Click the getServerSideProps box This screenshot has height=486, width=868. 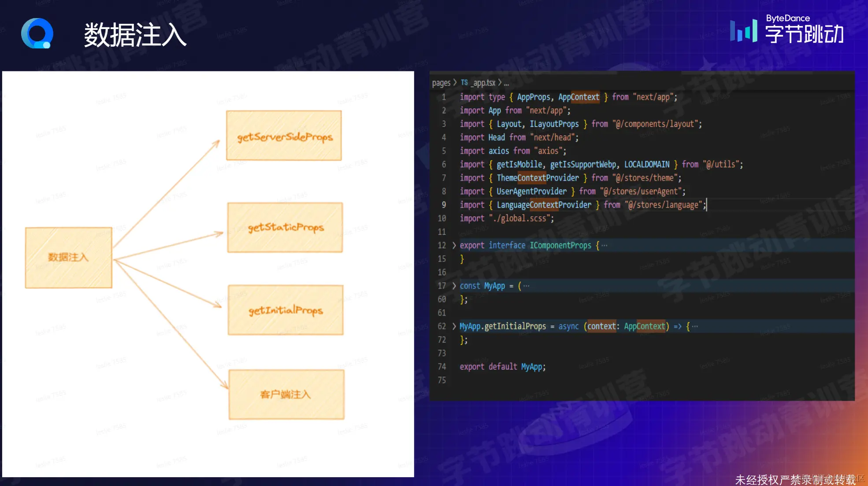tap(284, 136)
